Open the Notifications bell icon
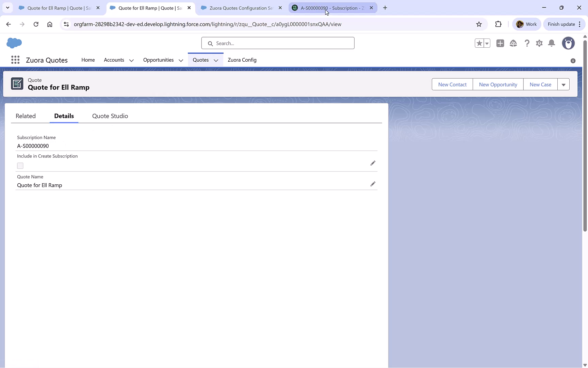 (x=552, y=43)
